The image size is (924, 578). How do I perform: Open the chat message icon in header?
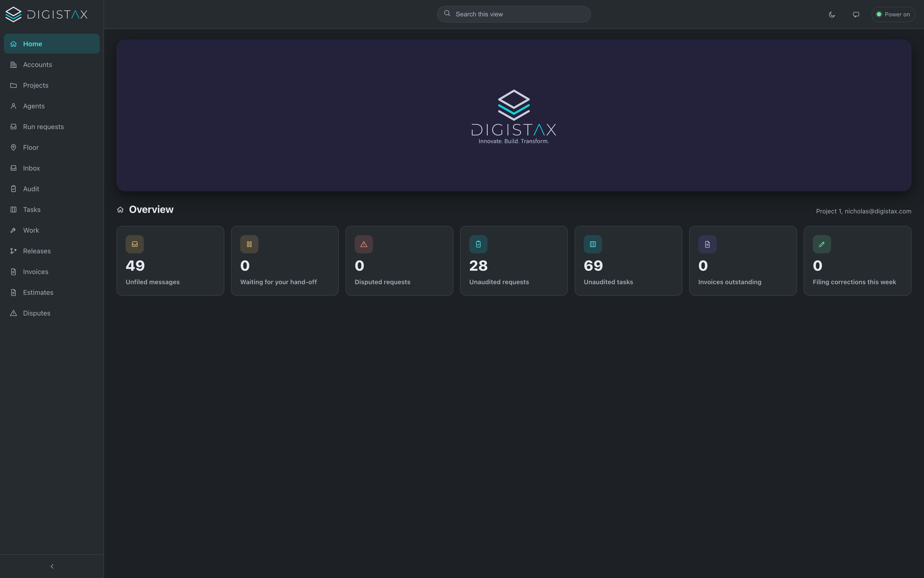coord(856,14)
